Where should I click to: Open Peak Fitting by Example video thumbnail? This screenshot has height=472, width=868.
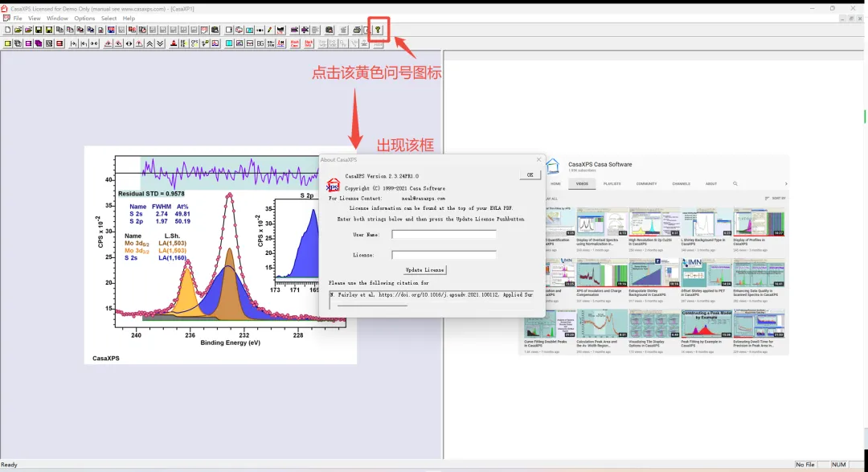click(x=706, y=323)
